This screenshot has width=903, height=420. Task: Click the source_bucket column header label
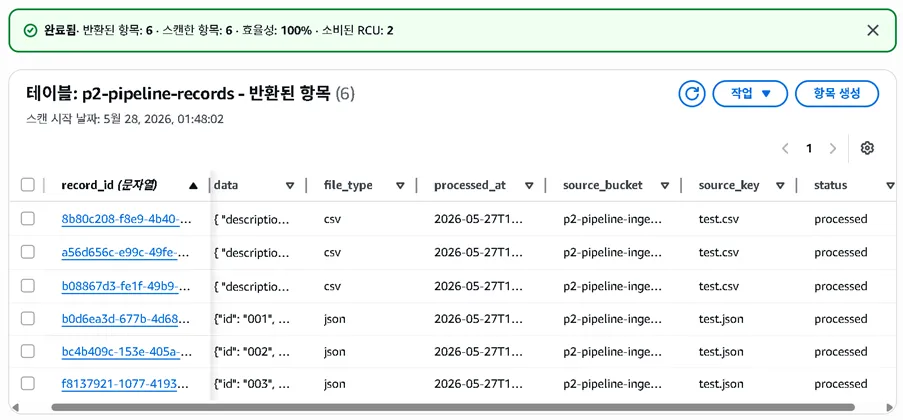coord(603,186)
